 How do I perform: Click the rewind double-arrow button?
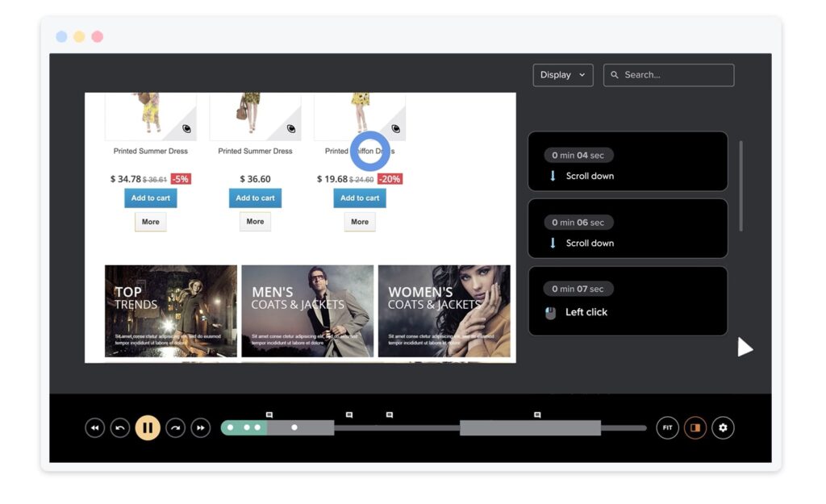pos(95,427)
